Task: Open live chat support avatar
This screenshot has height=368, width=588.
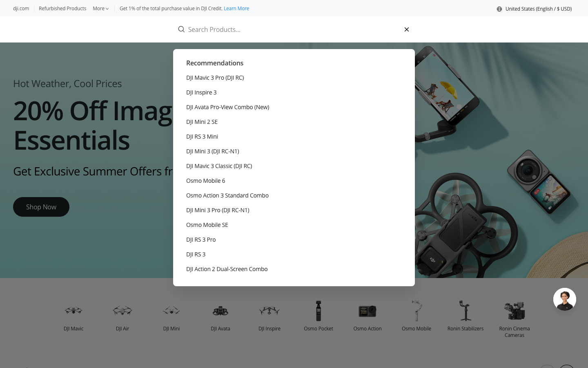Action: coord(565,299)
